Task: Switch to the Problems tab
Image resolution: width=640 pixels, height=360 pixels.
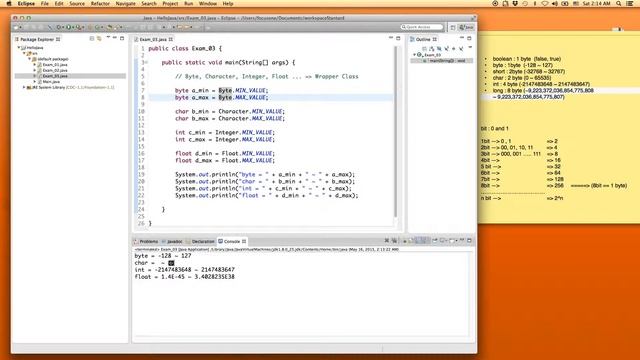Action: click(146, 241)
